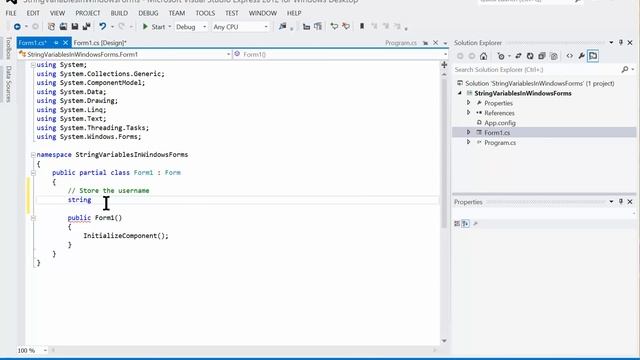Pin the Solution Explorer panel with auto-hide pushpin
This screenshot has height=360, width=640.
click(621, 42)
